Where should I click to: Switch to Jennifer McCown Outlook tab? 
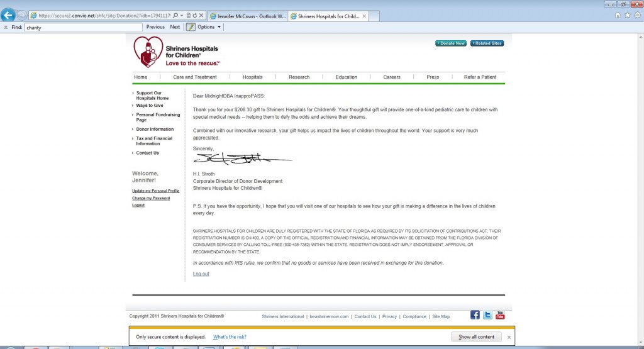click(x=248, y=16)
